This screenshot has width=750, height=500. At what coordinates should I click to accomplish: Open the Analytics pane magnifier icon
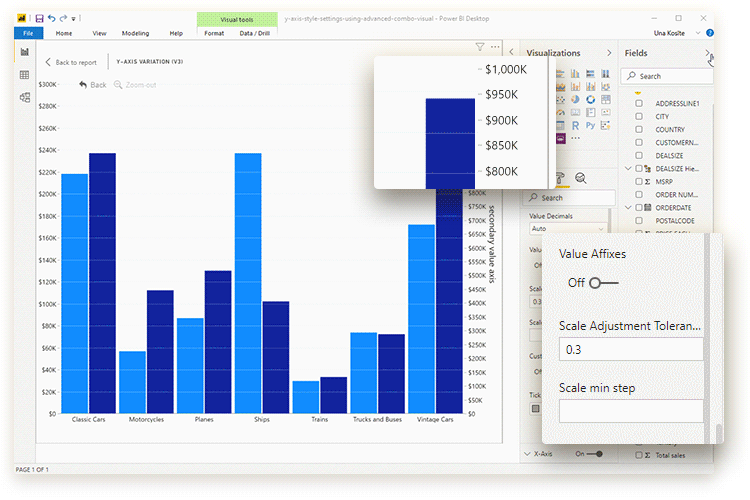click(x=581, y=178)
